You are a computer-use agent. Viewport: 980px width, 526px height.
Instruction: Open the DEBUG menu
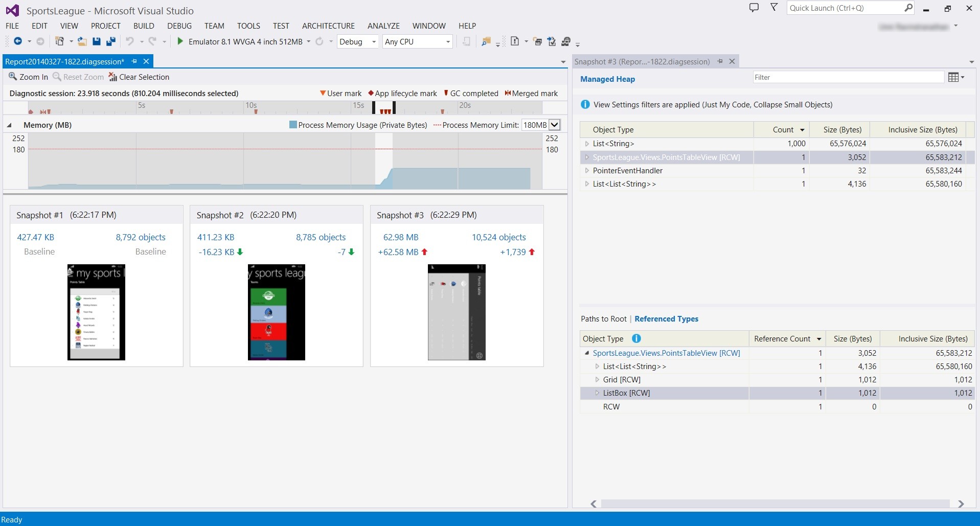tap(179, 26)
